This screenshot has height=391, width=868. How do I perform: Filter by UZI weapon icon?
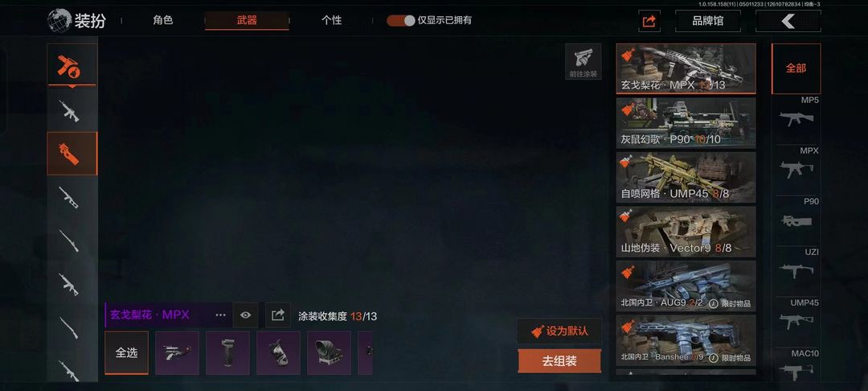click(x=796, y=265)
